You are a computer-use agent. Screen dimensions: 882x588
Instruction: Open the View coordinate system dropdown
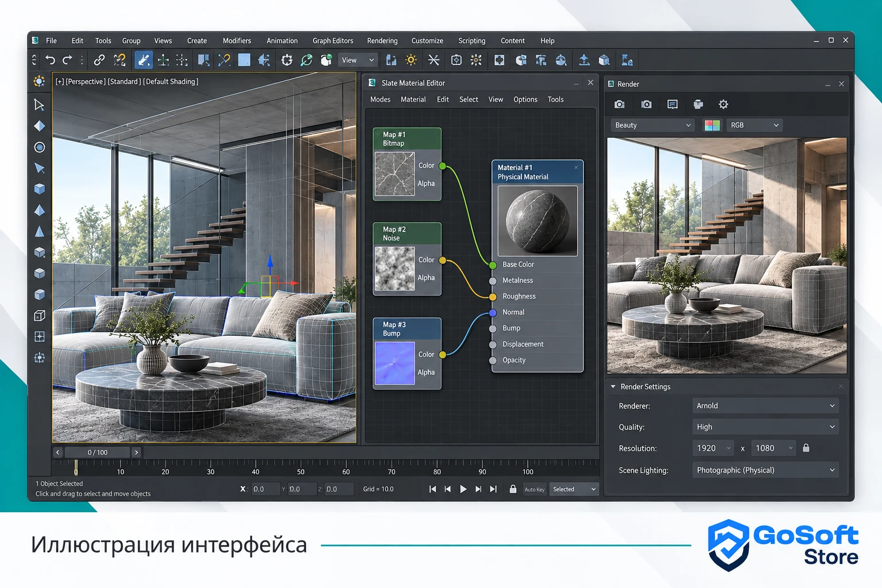click(358, 60)
